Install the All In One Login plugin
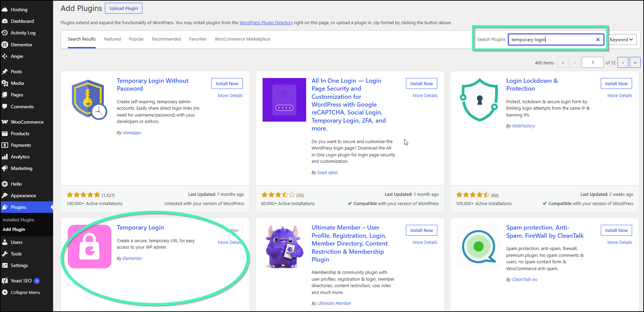The width and height of the screenshot is (644, 312). click(x=422, y=83)
